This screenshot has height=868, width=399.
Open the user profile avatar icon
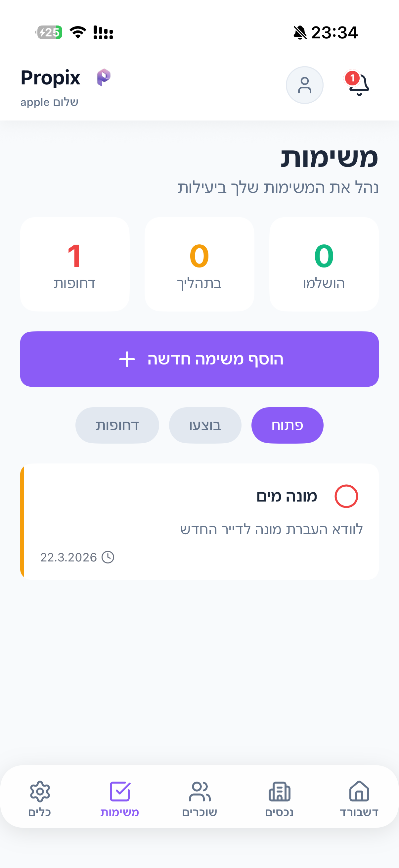point(304,85)
